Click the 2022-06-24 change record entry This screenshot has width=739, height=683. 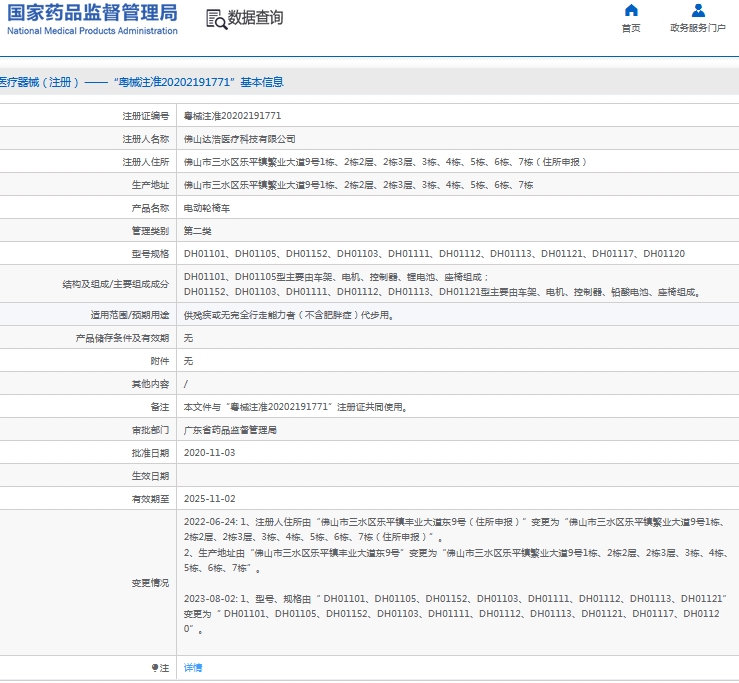pos(455,545)
